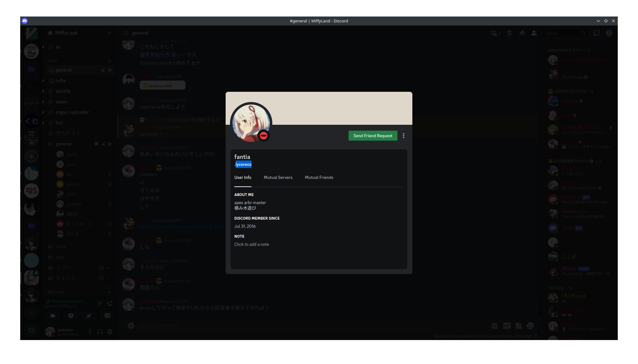Switch to the Mutual Friends tab

pos(319,177)
